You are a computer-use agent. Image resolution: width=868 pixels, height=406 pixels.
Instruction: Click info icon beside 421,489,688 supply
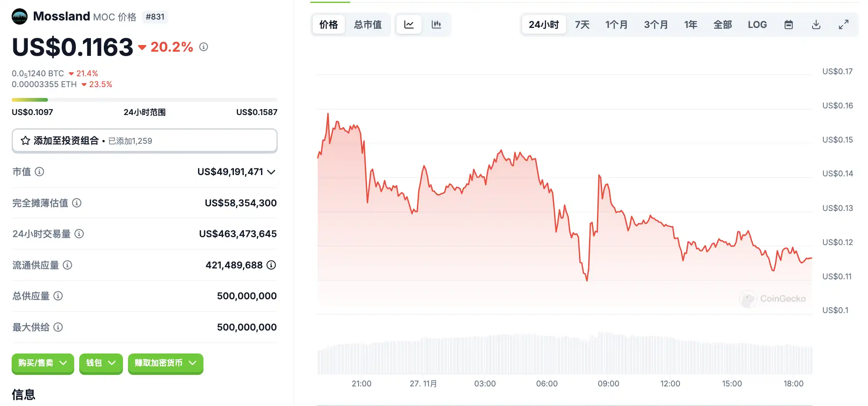pos(271,265)
